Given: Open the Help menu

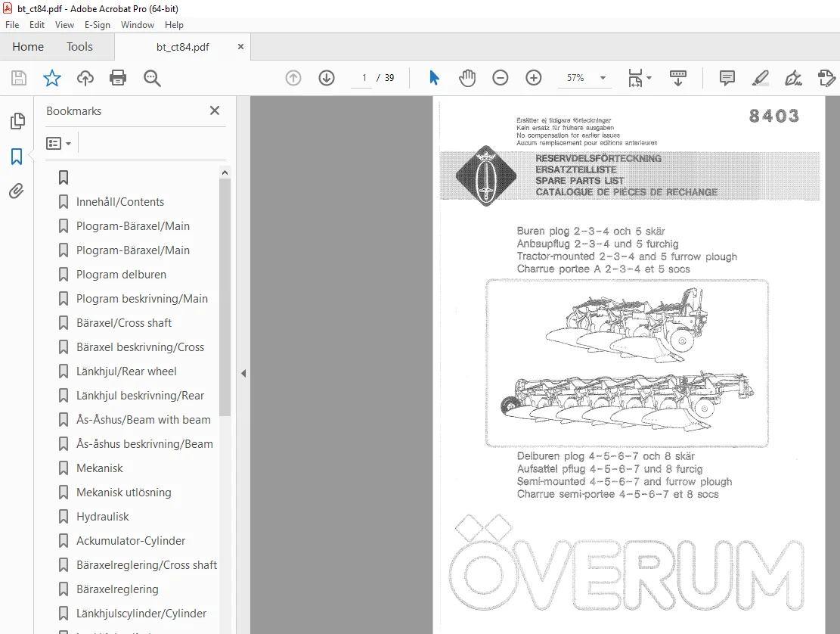Looking at the screenshot, I should click(x=174, y=25).
